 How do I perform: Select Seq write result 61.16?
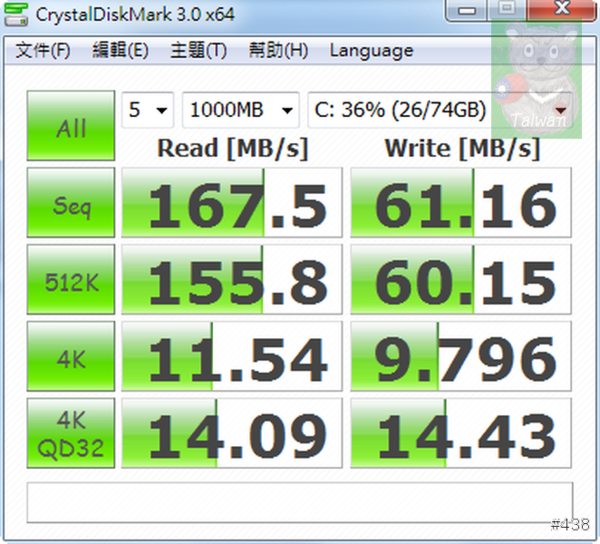tap(461, 202)
